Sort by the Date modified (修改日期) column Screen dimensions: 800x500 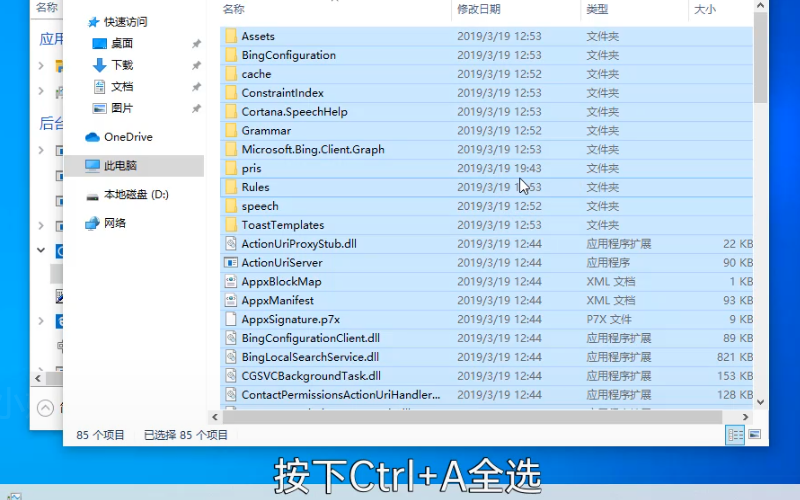[478, 9]
